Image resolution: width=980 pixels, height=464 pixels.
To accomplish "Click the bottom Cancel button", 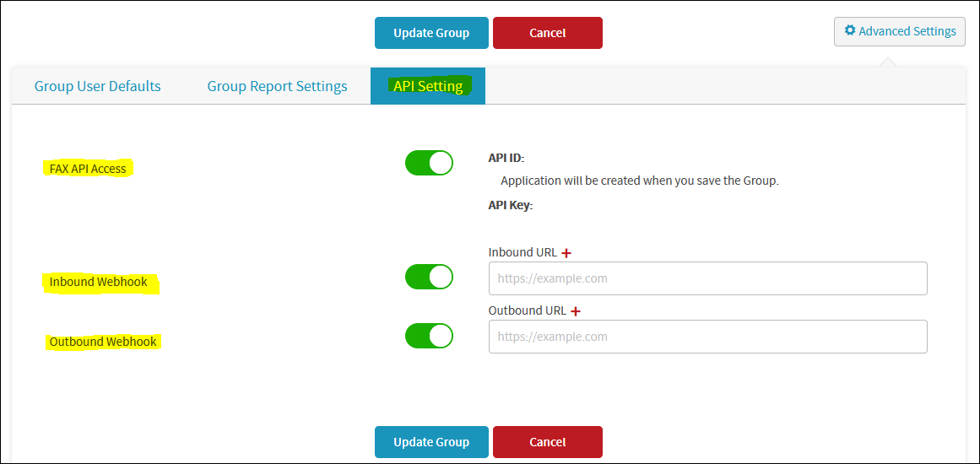I will click(x=548, y=442).
